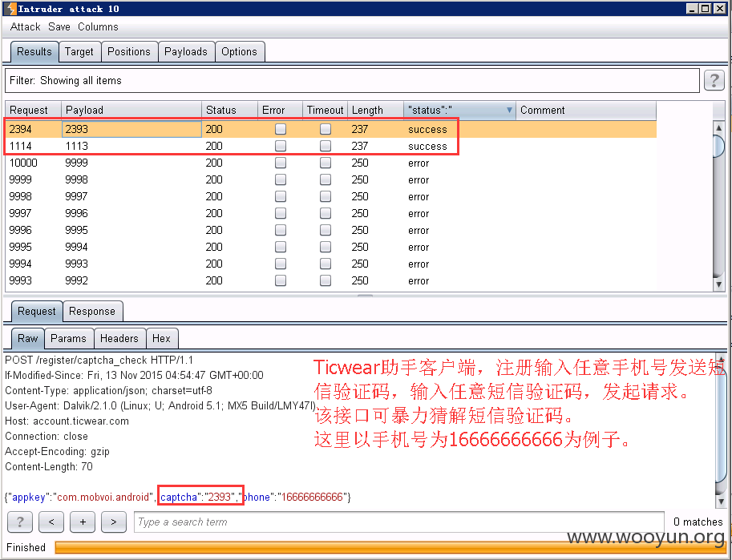Select result row with payload 9999
The width and height of the screenshot is (732, 560).
[x=330, y=163]
